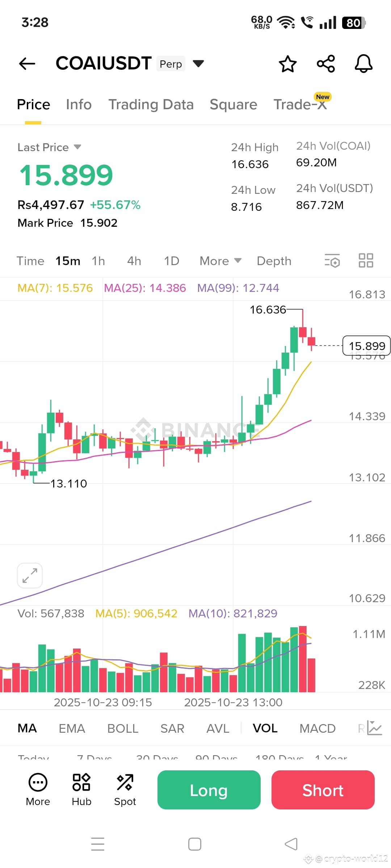Toggle the EMA overlay indicator
Viewport: 391px width, 868px height.
point(72,728)
